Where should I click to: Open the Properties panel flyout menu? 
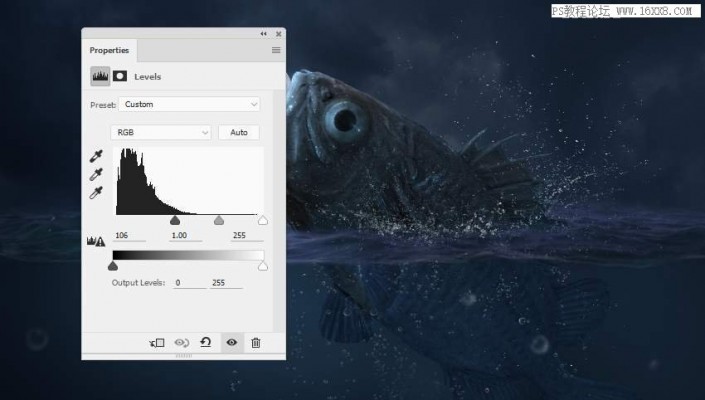tap(276, 50)
